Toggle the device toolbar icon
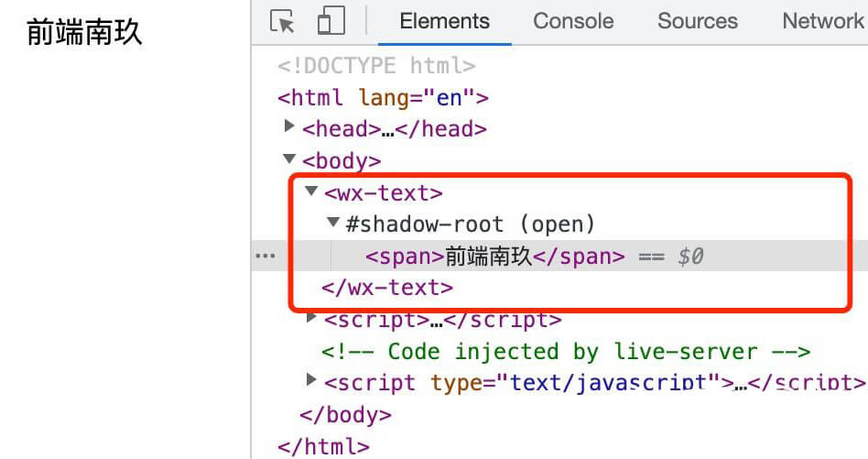The width and height of the screenshot is (868, 459). click(x=331, y=21)
